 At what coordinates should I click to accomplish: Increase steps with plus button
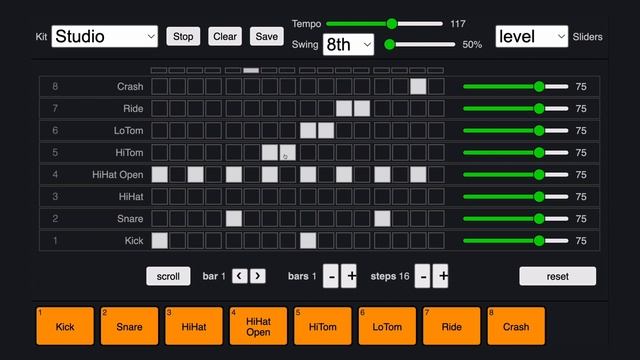[x=440, y=276]
